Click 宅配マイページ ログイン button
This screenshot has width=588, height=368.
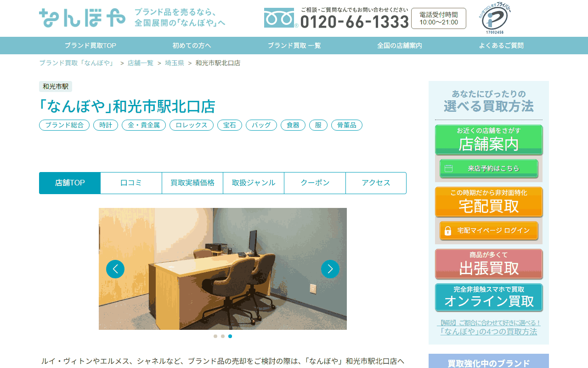(x=489, y=230)
